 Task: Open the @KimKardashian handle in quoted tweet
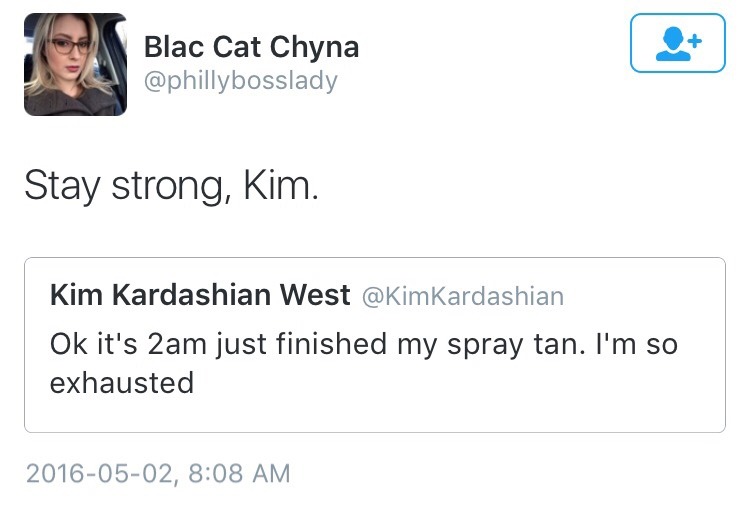click(461, 296)
